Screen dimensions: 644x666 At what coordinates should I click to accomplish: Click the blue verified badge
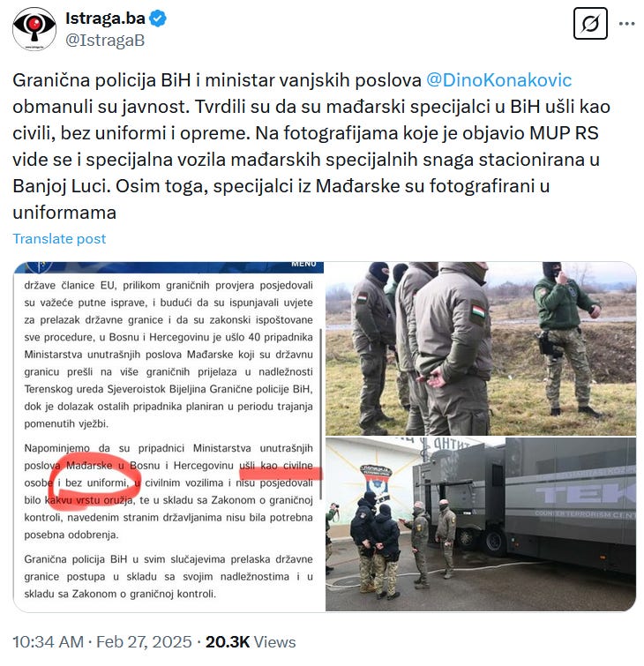pos(158,19)
